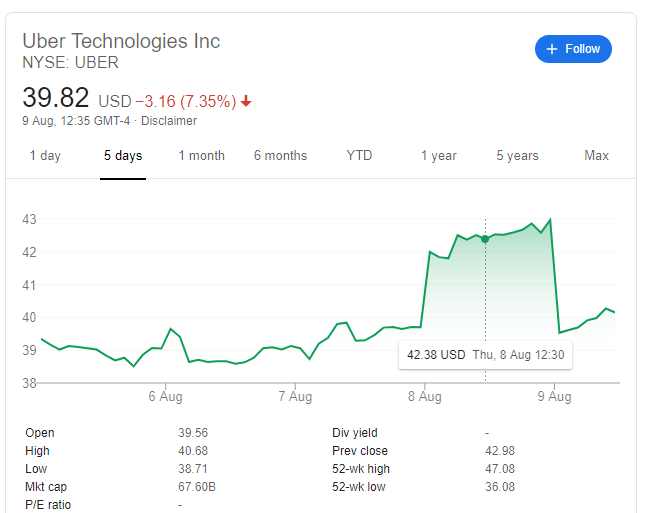Open the 5 years chart view

[x=517, y=156]
